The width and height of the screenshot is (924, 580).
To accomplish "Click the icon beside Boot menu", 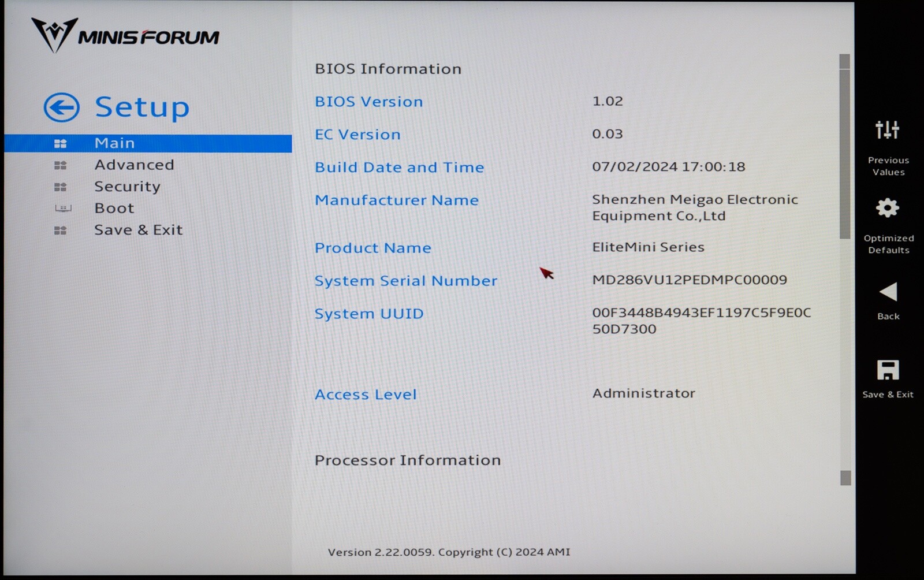I will coord(62,209).
